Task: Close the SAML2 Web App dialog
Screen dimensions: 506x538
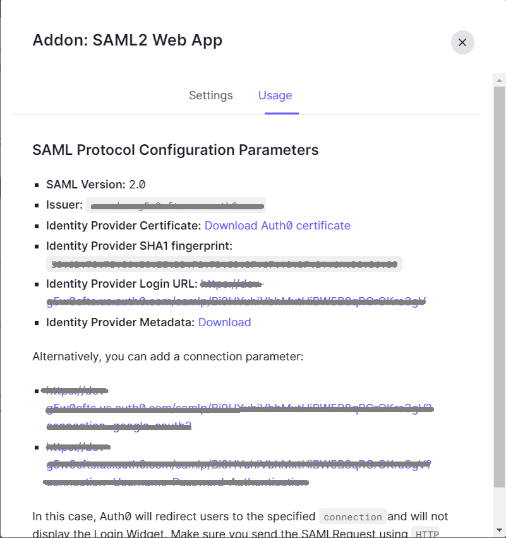Action: [x=462, y=42]
